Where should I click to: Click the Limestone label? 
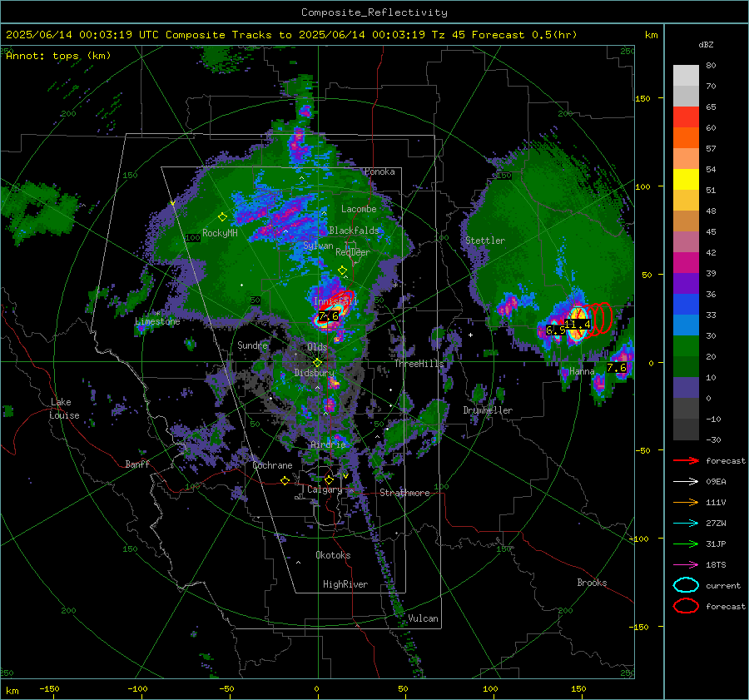pyautogui.click(x=157, y=321)
